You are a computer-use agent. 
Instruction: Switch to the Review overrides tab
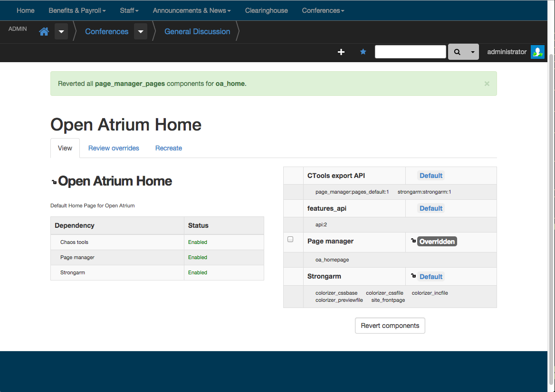click(x=114, y=148)
